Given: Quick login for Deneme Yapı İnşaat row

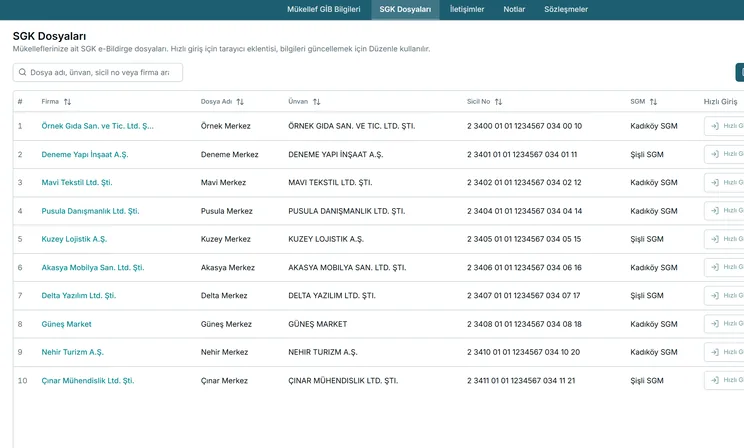Looking at the screenshot, I should tap(724, 154).
